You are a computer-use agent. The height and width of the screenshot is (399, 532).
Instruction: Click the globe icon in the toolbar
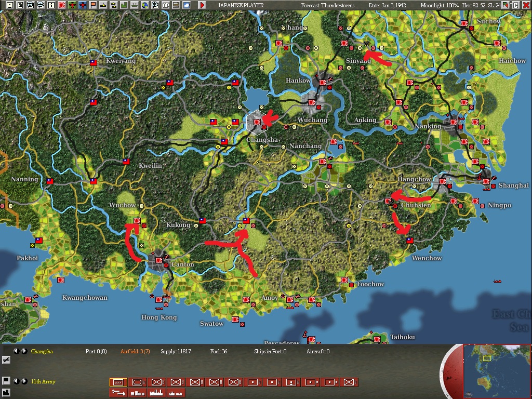[145, 5]
